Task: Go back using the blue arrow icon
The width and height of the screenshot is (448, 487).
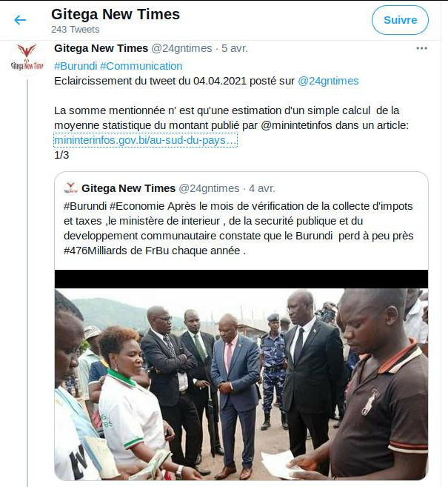Action: (20, 20)
